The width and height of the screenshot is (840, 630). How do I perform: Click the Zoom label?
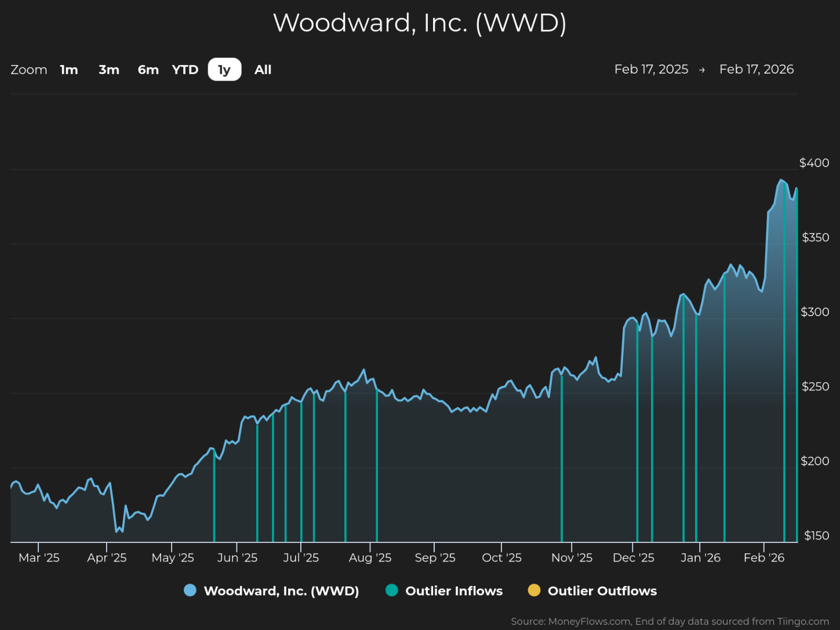click(x=29, y=70)
